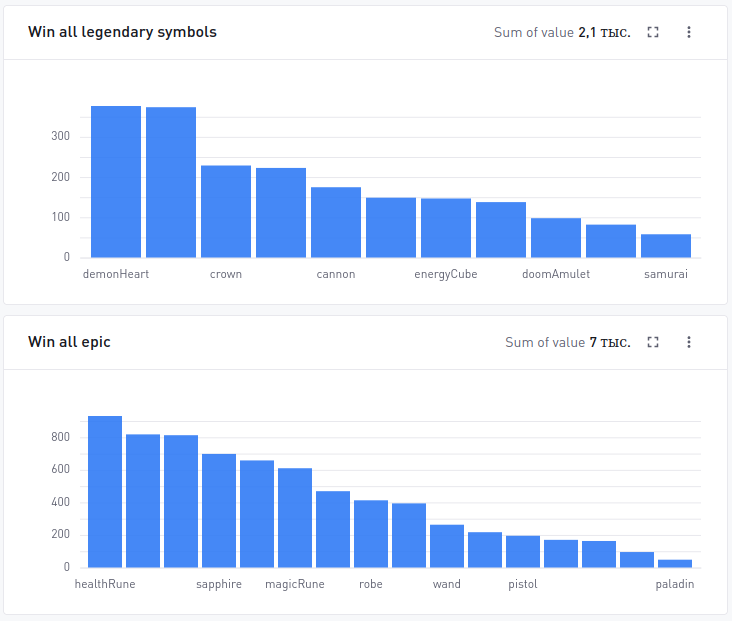The height and width of the screenshot is (621, 732).
Task: Select the samurai bar
Action: tap(666, 246)
